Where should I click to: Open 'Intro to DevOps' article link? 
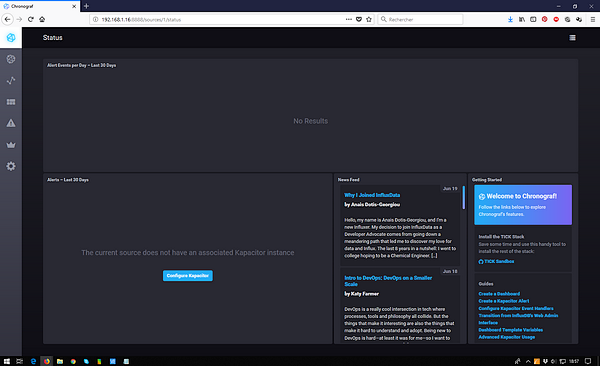pos(388,281)
